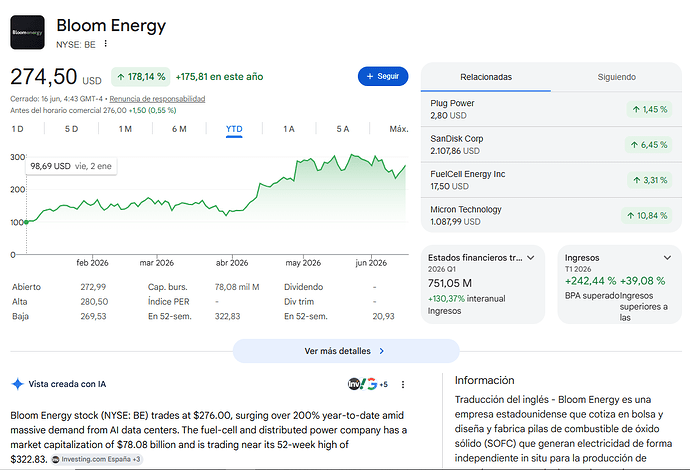Open the three-dot menu next to NYSE: BE

(106, 44)
